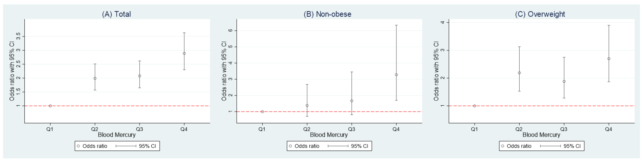Image resolution: width=644 pixels, height=162 pixels.
Task: Click the Q1 reference point in Total panel
Action: [50, 106]
